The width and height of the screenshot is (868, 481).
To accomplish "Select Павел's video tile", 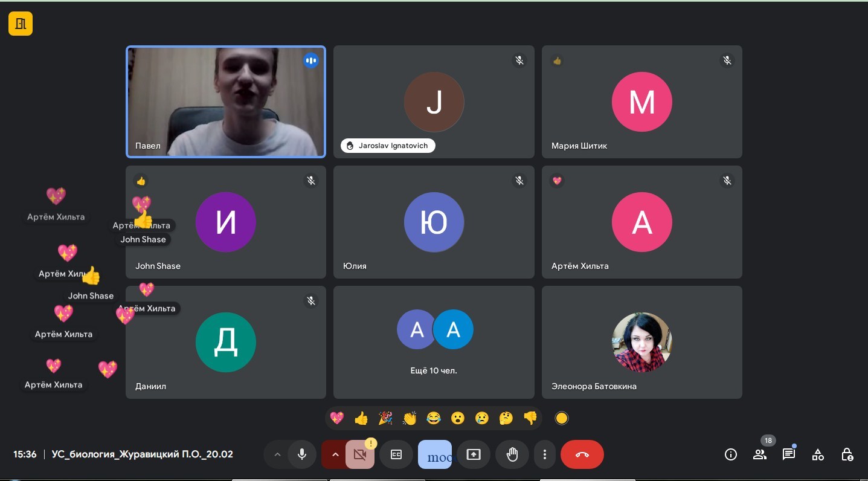I will 226,102.
